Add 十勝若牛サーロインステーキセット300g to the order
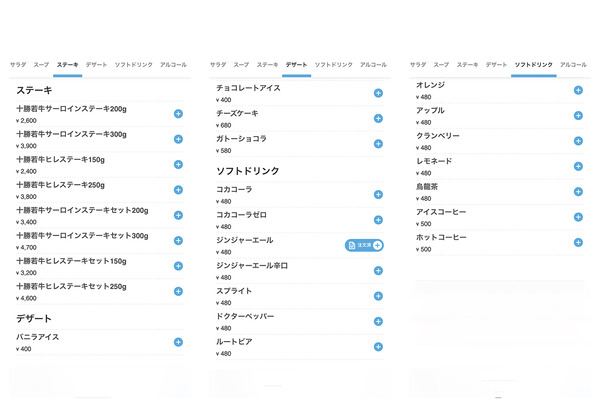Image resolution: width=600 pixels, height=400 pixels. pyautogui.click(x=178, y=240)
